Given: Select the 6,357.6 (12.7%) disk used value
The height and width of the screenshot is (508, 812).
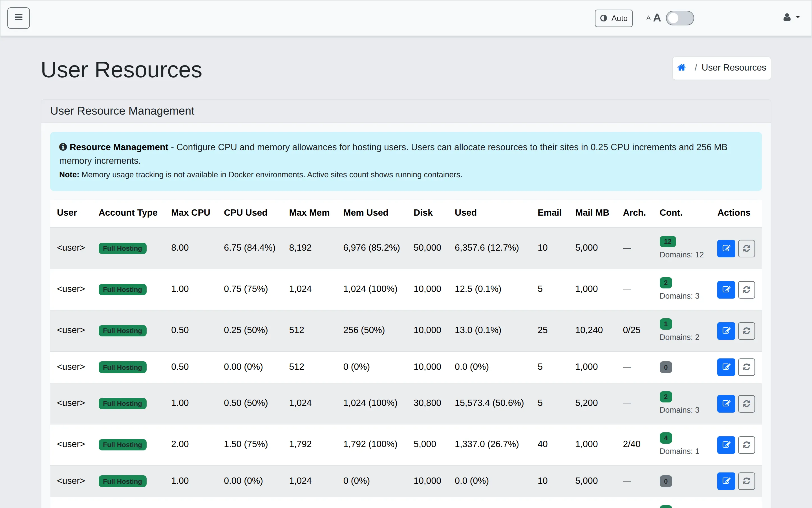Looking at the screenshot, I should [x=487, y=248].
